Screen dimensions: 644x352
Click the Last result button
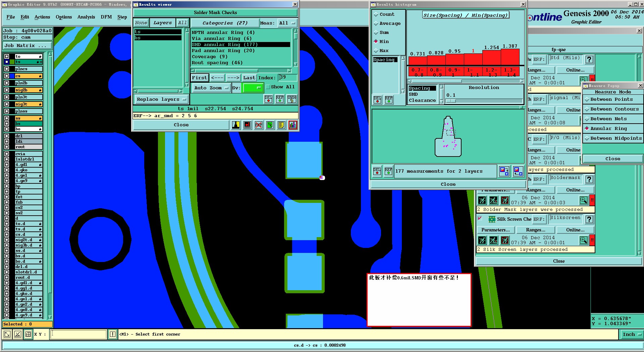coord(249,78)
